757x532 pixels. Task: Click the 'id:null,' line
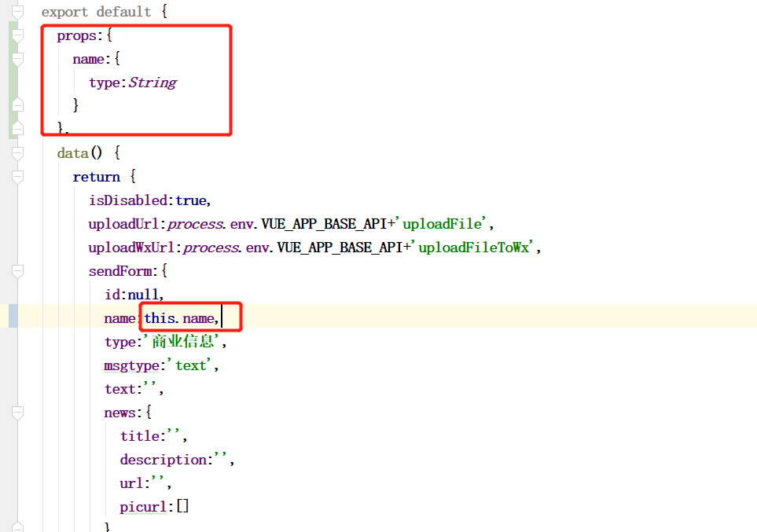[x=134, y=295]
